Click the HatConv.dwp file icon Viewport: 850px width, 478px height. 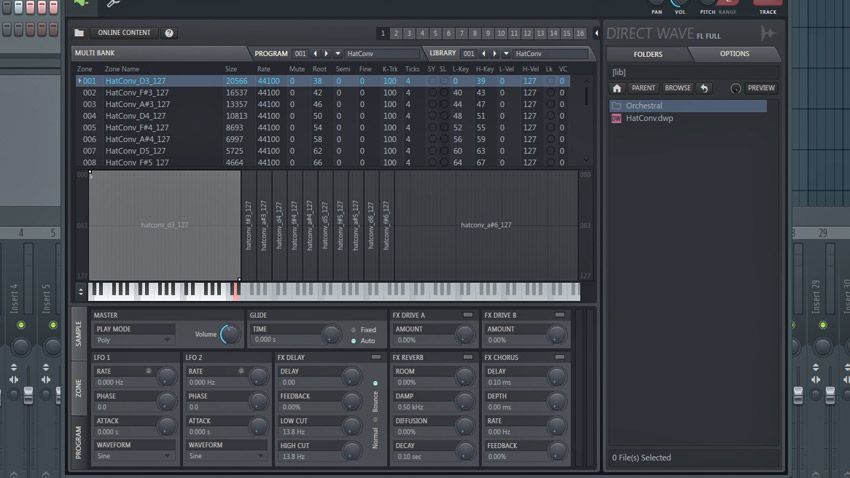point(616,118)
